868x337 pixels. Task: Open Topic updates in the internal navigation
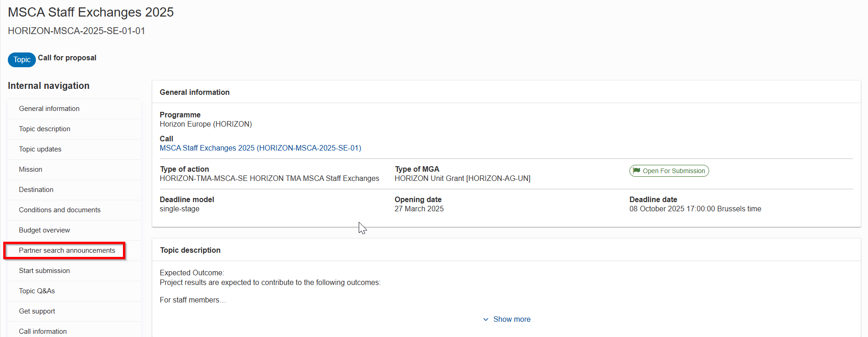click(74, 149)
